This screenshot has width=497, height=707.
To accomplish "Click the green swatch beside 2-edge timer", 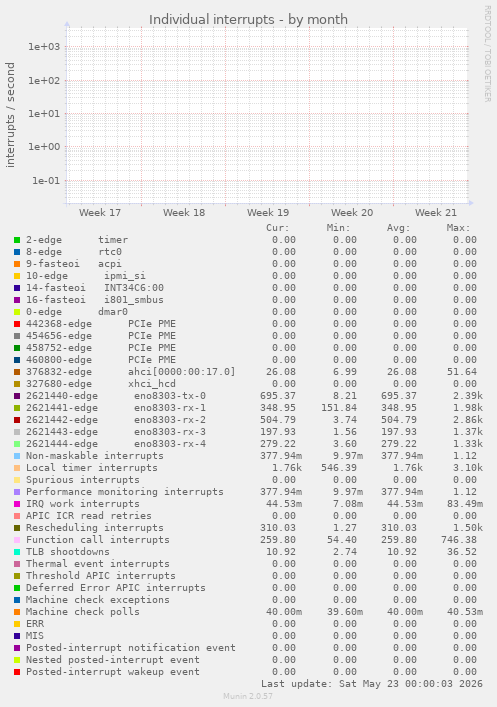I will pos(17,240).
